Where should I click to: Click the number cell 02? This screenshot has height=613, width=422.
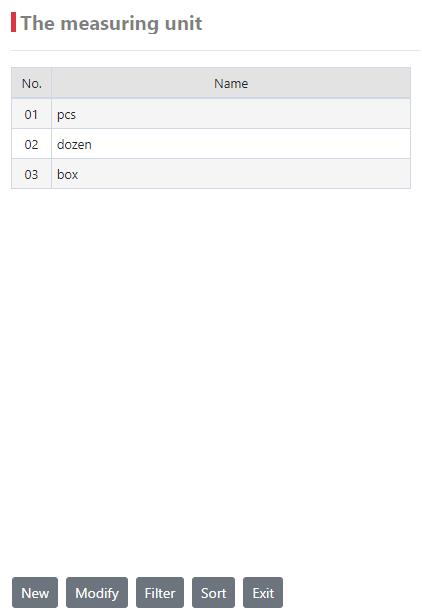click(32, 144)
